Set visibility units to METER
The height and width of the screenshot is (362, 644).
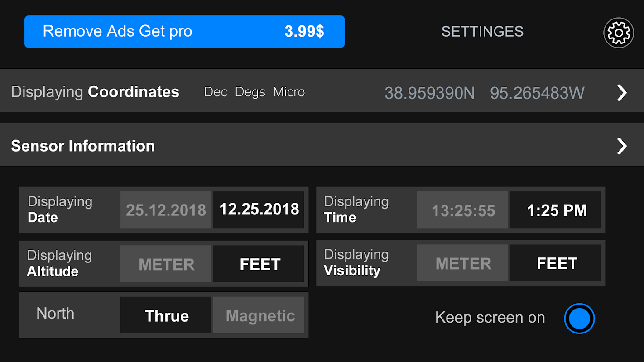coord(463,264)
